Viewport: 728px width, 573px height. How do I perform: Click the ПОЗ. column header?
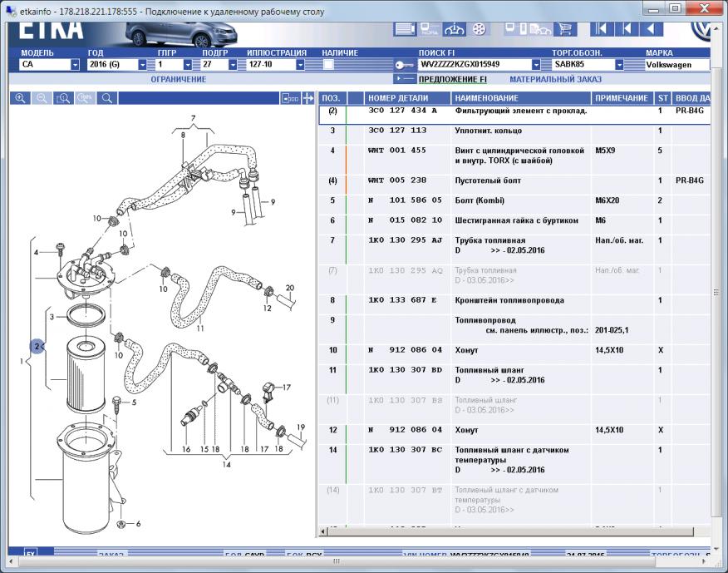tap(332, 98)
